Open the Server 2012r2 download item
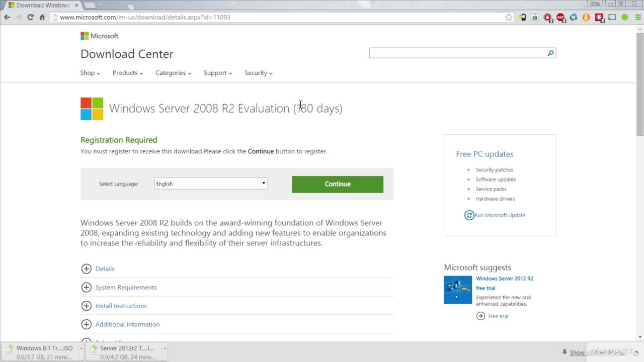Screen dimensions: 644x362 (123, 352)
